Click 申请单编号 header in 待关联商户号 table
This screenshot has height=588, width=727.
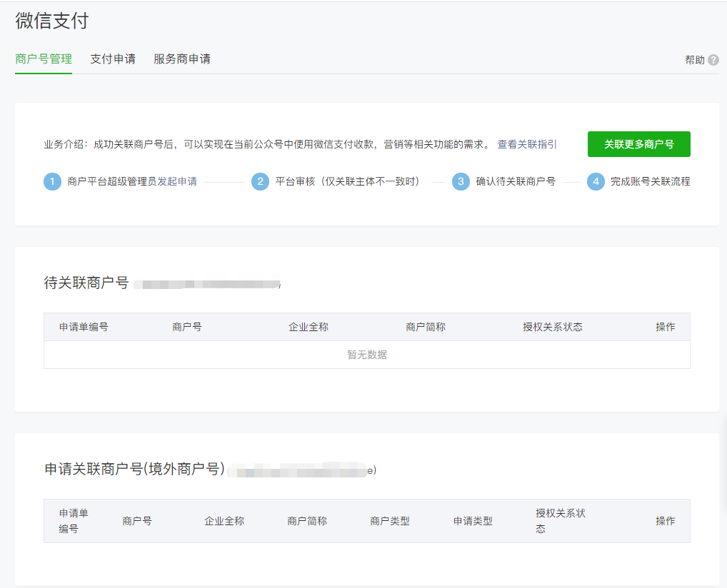point(84,327)
